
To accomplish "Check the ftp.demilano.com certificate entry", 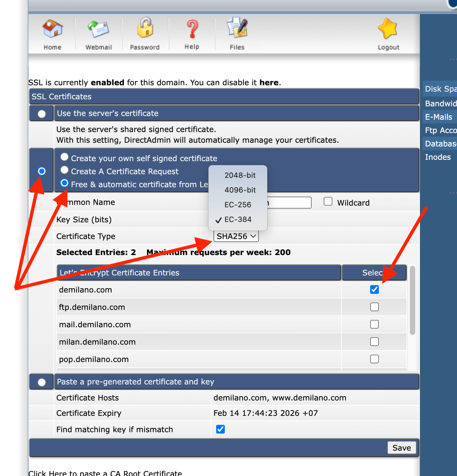I will coord(374,307).
